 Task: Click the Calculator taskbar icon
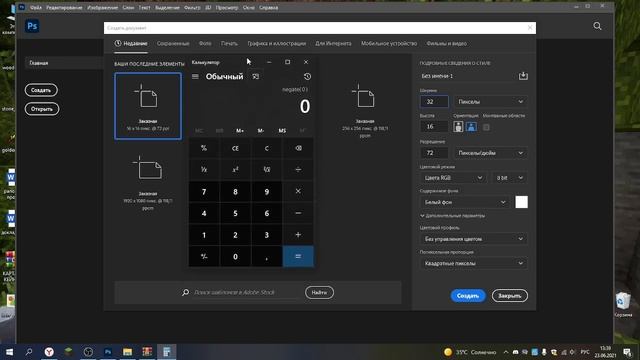[167, 351]
